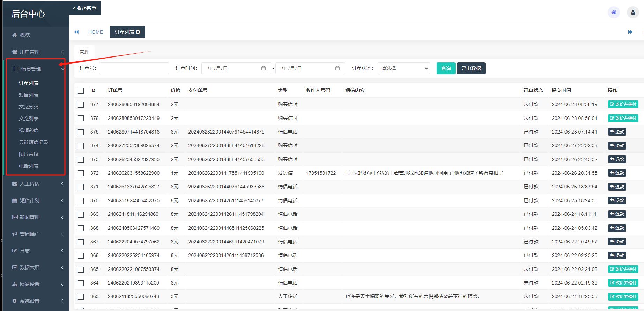This screenshot has height=311, width=644.
Task: Check the box for order ID 363
Action: click(x=81, y=297)
